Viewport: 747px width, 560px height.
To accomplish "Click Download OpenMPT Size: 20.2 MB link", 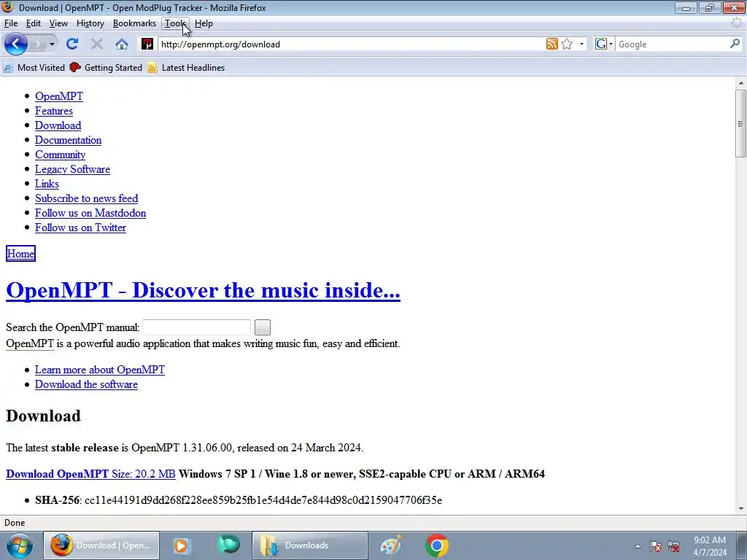I will pyautogui.click(x=90, y=474).
